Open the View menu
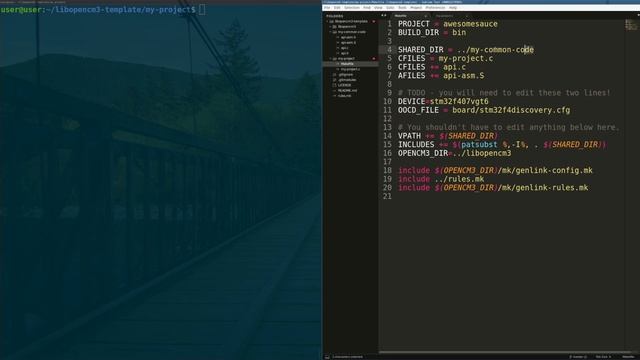The image size is (640, 360). (x=378, y=8)
